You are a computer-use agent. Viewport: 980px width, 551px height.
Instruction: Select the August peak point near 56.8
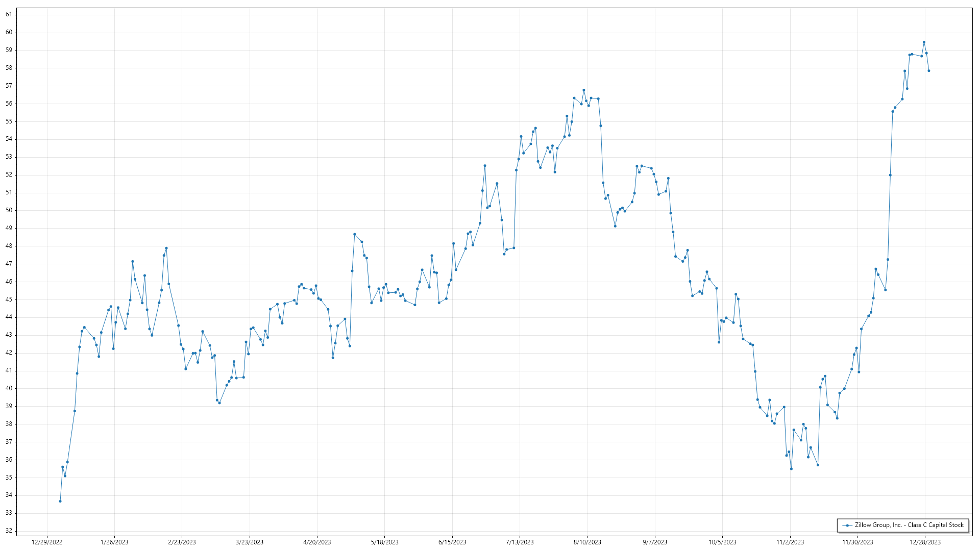click(584, 90)
